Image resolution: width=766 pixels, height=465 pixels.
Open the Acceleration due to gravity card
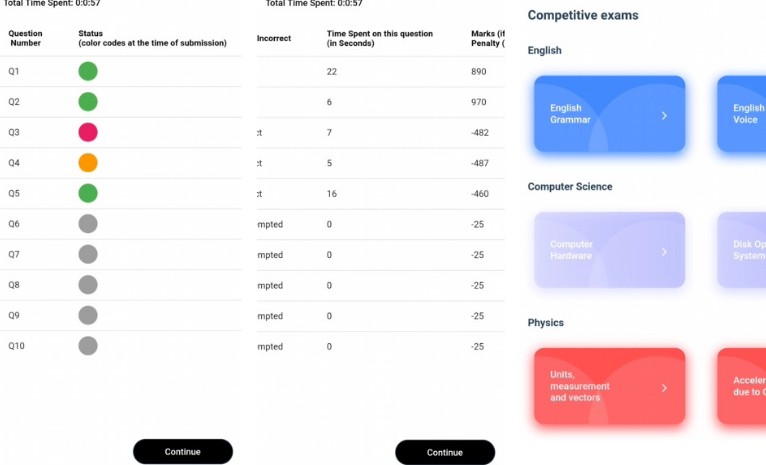[x=742, y=386]
